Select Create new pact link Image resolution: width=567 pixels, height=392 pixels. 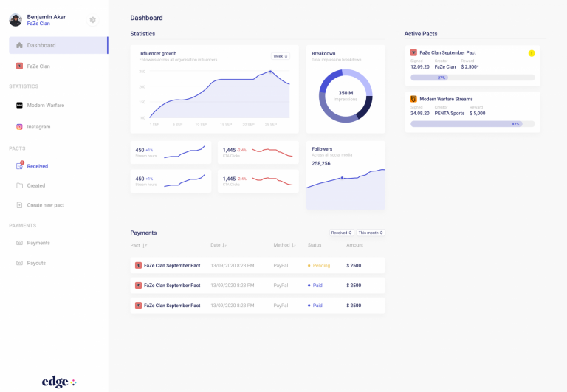coord(46,205)
